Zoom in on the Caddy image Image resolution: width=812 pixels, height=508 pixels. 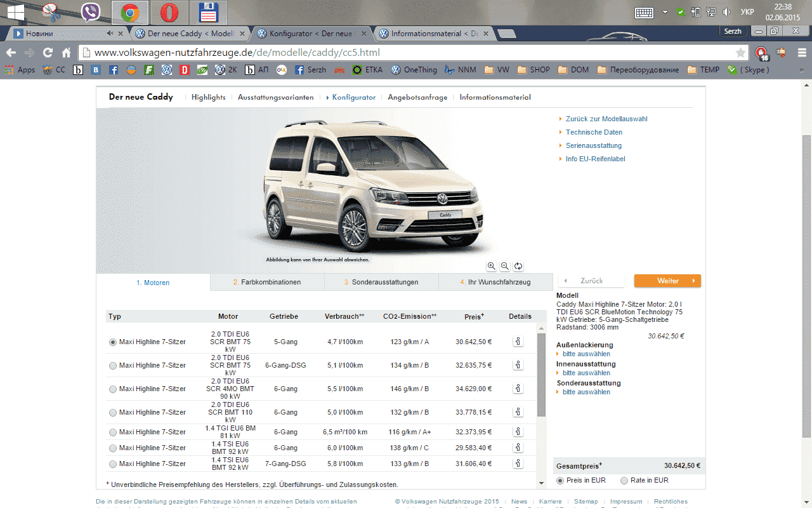click(x=492, y=266)
